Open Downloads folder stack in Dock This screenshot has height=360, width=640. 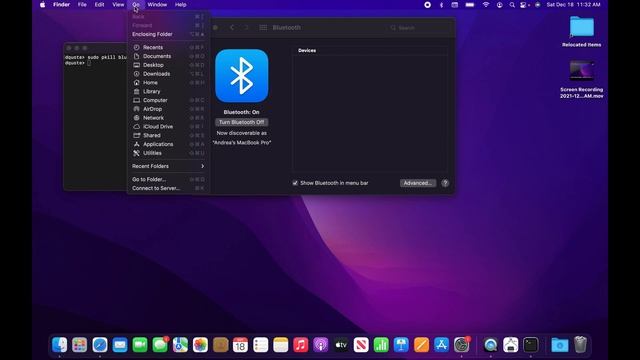pos(560,345)
